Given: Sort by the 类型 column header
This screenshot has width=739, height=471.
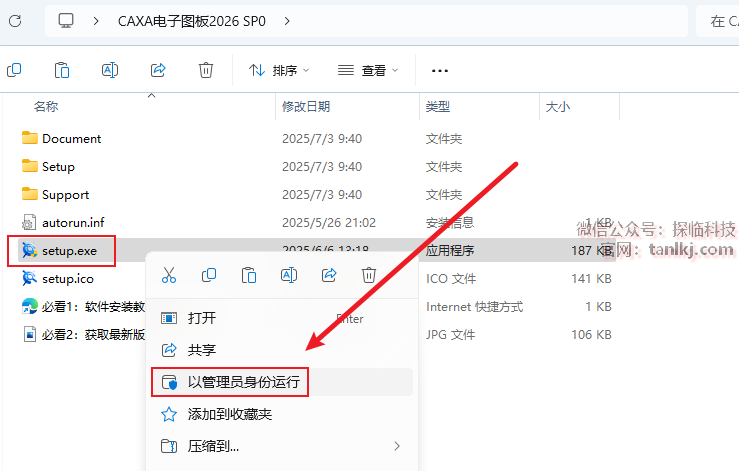Looking at the screenshot, I should [x=438, y=107].
